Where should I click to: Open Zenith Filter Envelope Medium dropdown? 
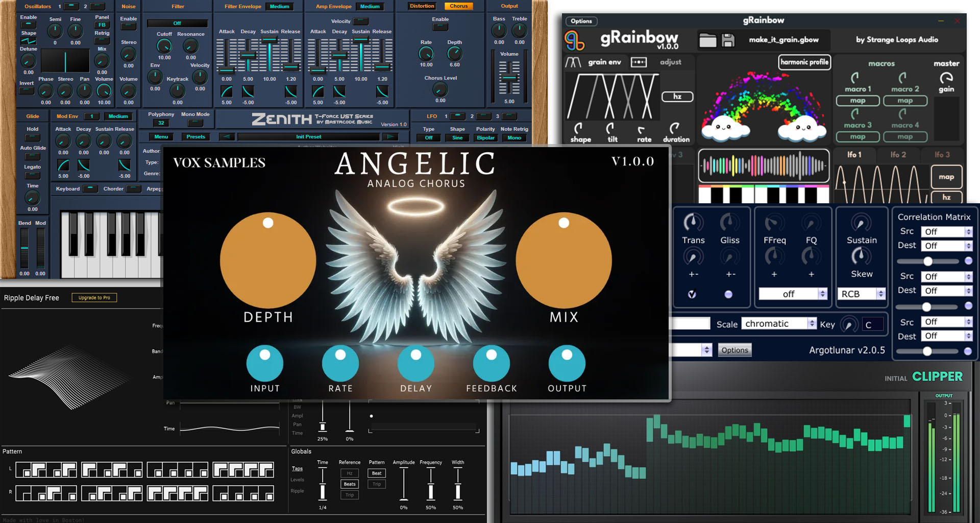click(x=279, y=7)
